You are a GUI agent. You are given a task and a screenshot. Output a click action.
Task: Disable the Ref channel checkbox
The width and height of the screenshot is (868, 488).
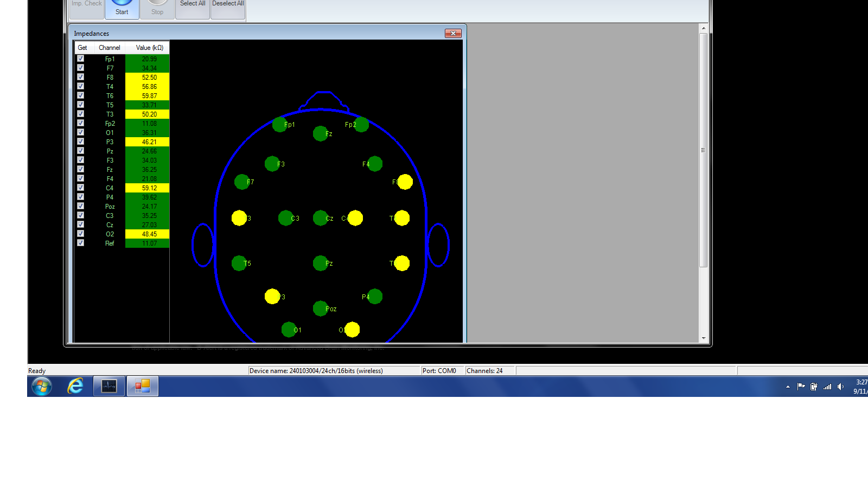(x=81, y=243)
